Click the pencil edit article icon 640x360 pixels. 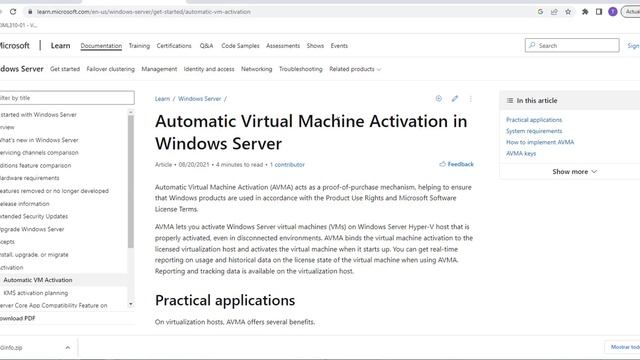point(455,98)
